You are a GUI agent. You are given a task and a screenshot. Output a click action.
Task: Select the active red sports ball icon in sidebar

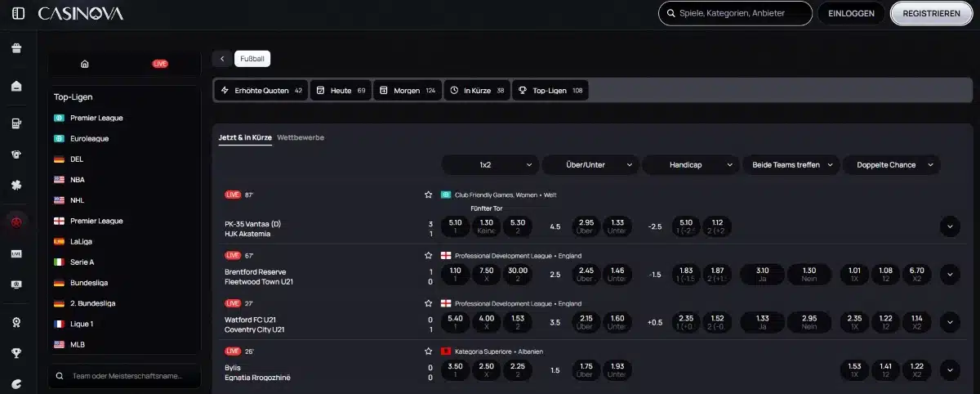point(16,221)
